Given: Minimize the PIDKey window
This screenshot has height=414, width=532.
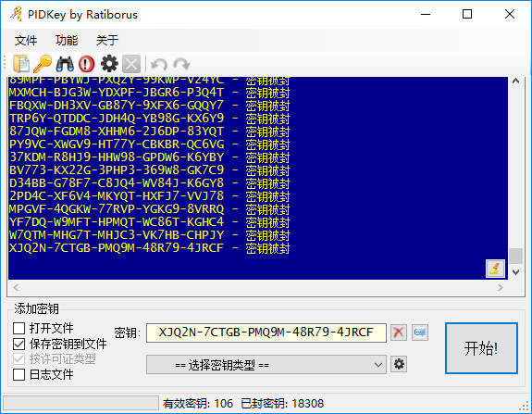Looking at the screenshot, I should pyautogui.click(x=426, y=14).
